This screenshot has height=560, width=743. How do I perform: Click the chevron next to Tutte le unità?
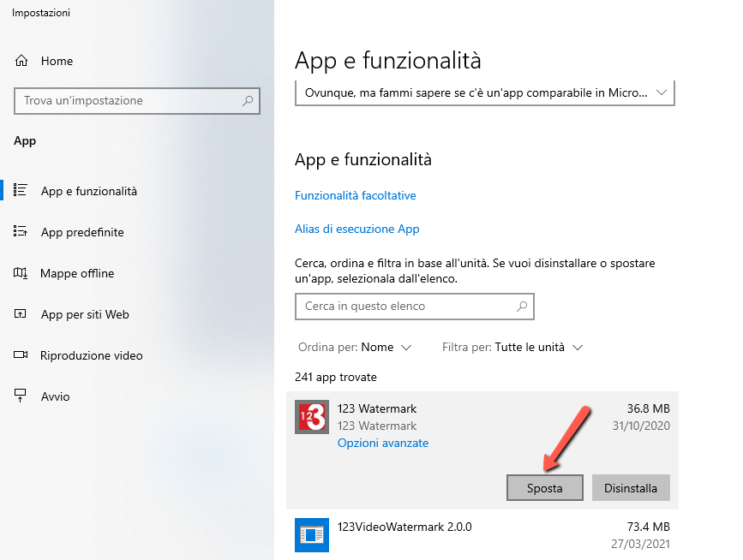click(577, 348)
